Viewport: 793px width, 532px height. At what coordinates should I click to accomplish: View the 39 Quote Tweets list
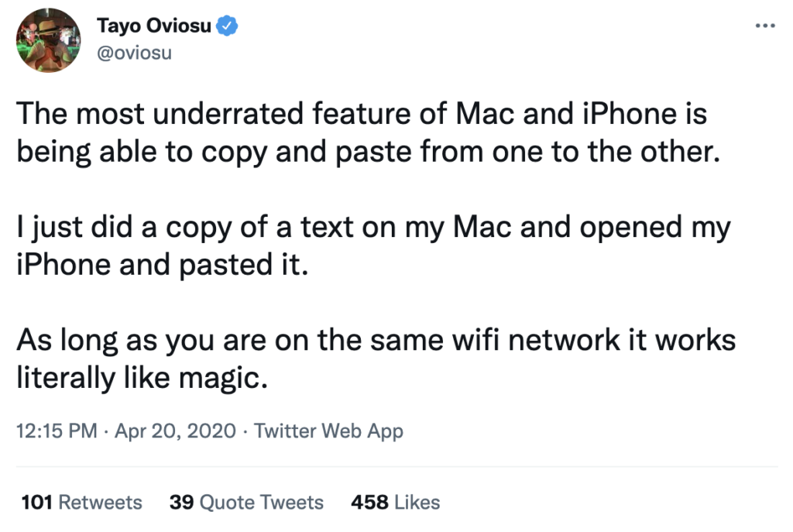pos(246,502)
